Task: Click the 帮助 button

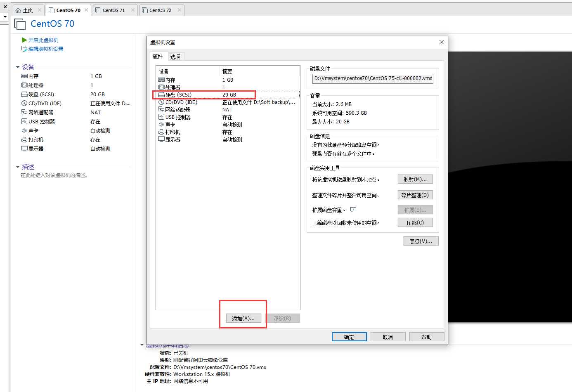Action: pos(427,337)
